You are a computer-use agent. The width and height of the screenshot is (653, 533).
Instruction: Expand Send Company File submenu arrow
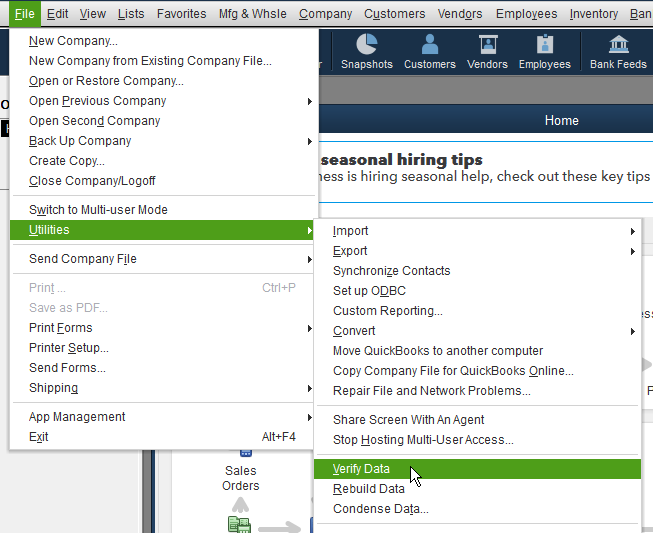pyautogui.click(x=309, y=259)
